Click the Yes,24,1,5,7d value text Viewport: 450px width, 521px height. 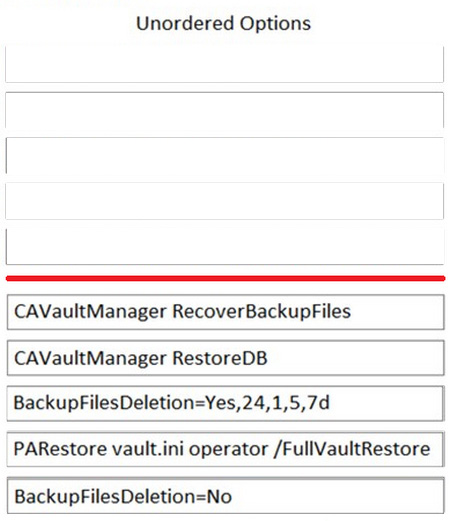pos(267,403)
